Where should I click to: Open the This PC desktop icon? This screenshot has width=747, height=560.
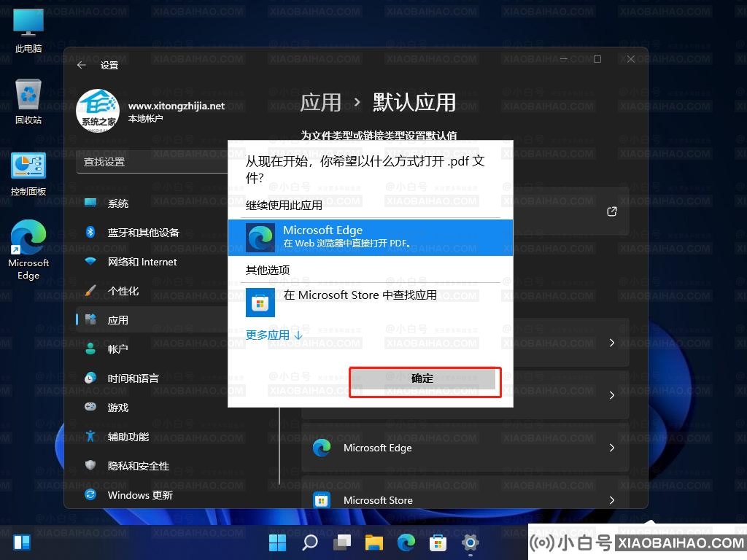pos(28,31)
